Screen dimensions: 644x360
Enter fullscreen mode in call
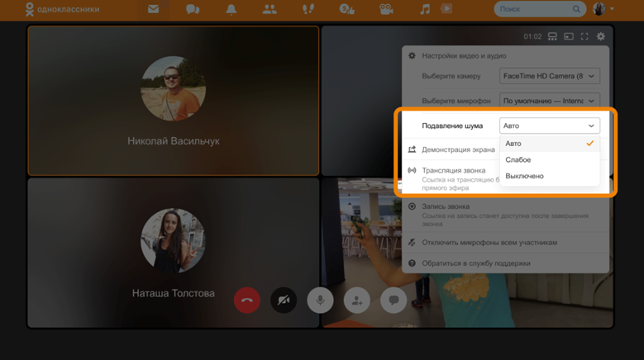pyautogui.click(x=584, y=36)
